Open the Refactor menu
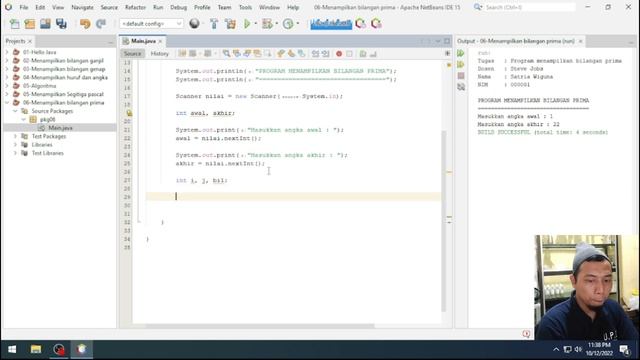The height and width of the screenshot is (360, 640). (x=135, y=7)
